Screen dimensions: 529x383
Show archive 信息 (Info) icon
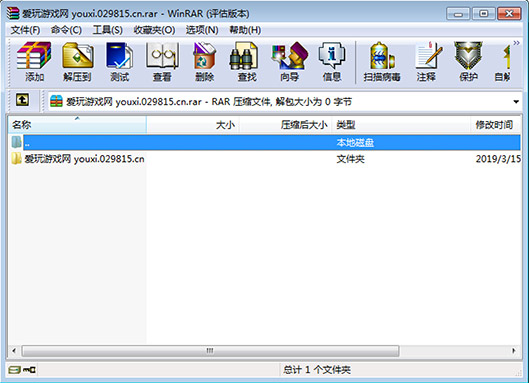coord(332,61)
